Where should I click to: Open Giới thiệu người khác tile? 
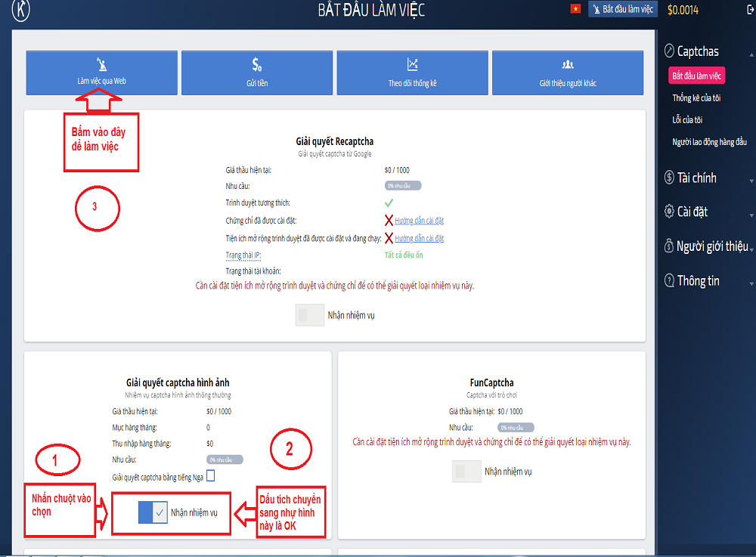[x=568, y=73]
